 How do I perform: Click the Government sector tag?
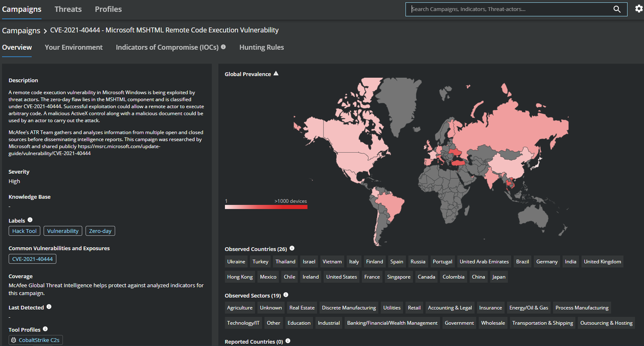click(x=459, y=323)
